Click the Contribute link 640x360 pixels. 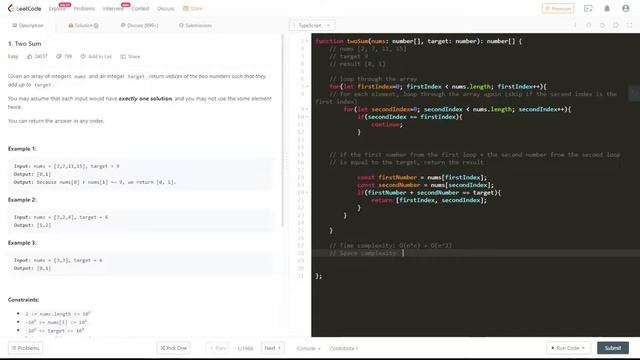coord(344,348)
